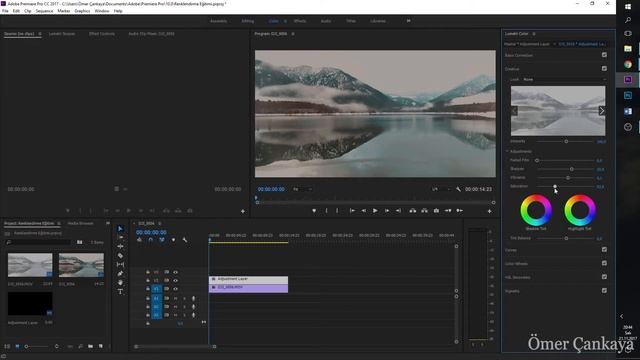The image size is (640, 360).
Task: Click the Extract button in Program monitor
Action: point(424,211)
